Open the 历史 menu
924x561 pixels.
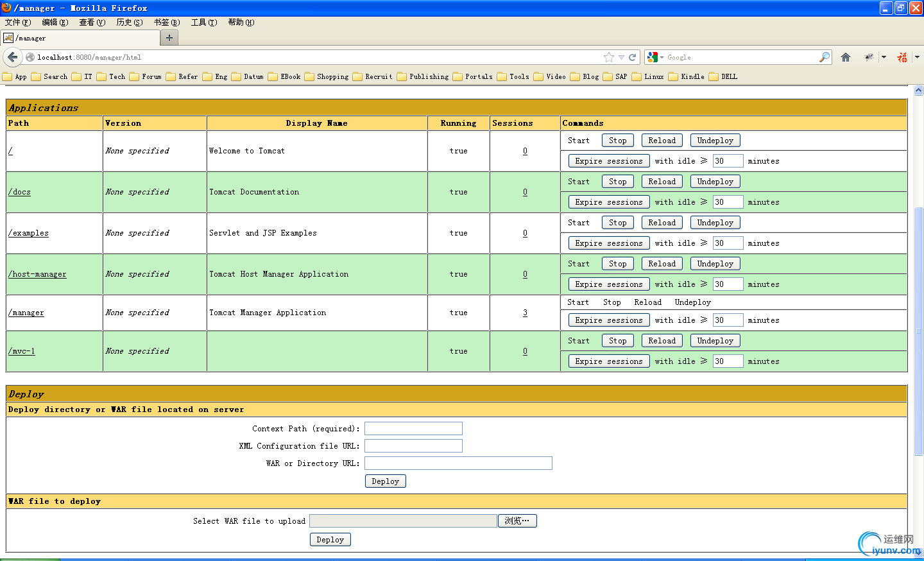pos(129,22)
